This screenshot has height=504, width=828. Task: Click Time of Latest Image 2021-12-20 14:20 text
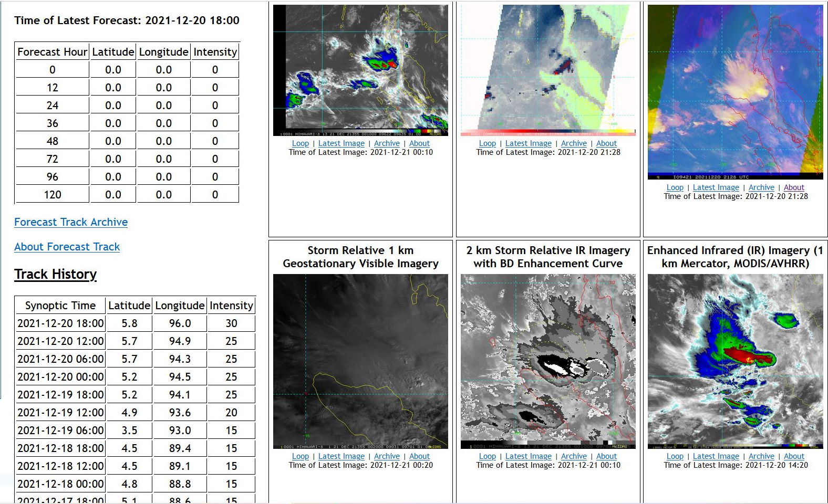736,465
